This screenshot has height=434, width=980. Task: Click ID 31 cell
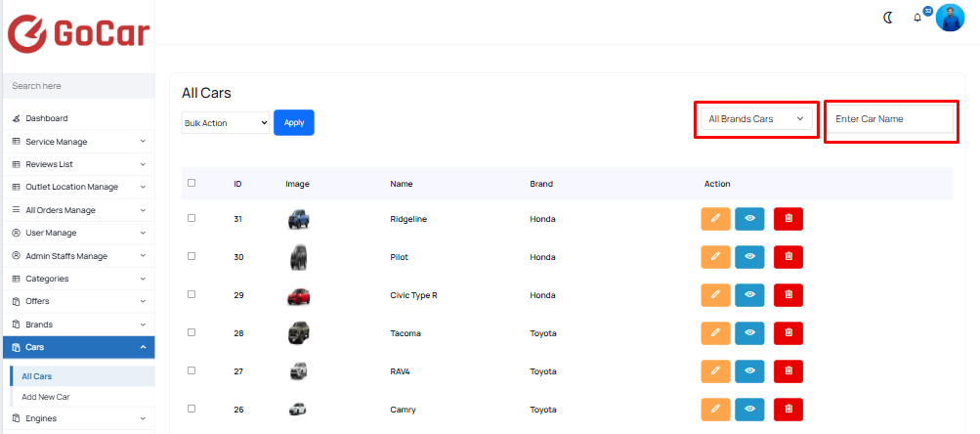click(x=237, y=219)
